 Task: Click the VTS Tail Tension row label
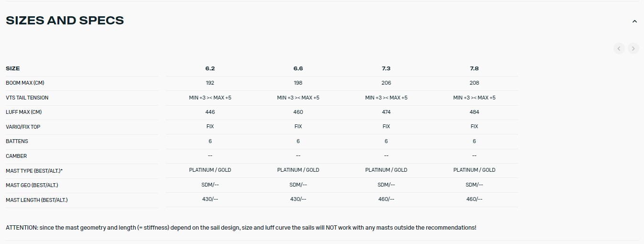pos(27,98)
